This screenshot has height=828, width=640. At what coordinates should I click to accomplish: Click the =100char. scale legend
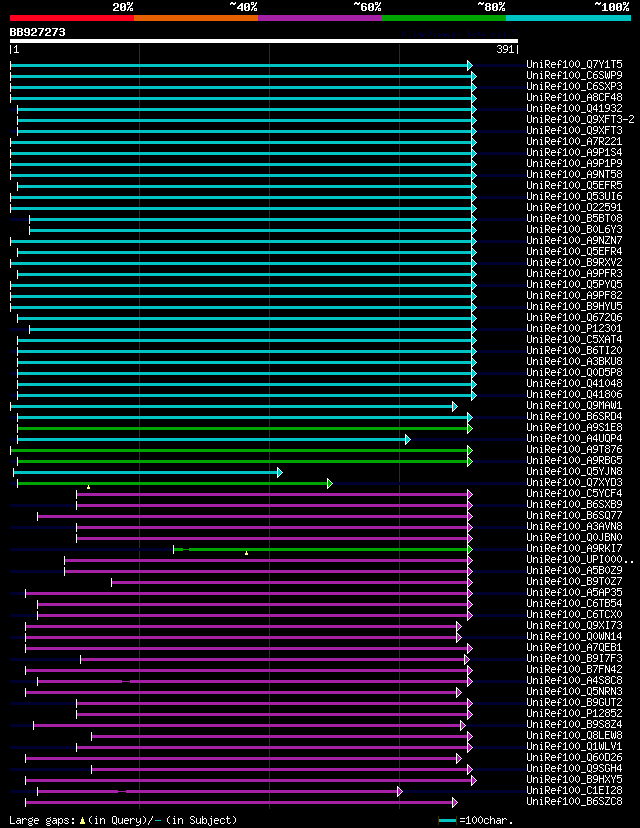coord(476,821)
